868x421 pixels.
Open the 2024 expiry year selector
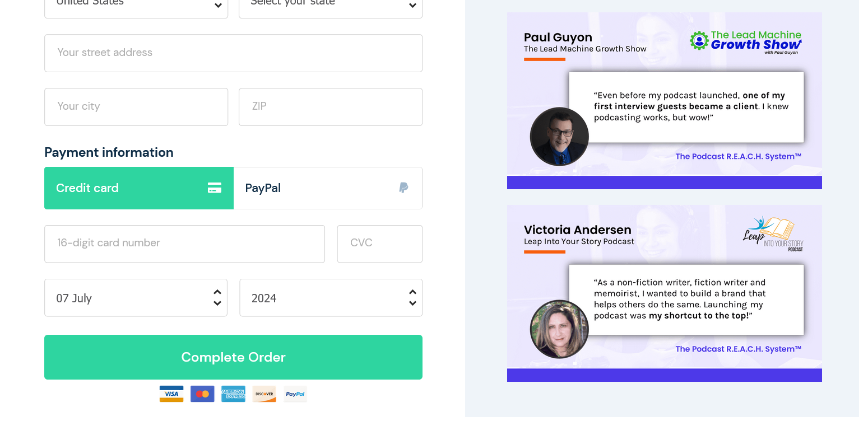pyautogui.click(x=331, y=298)
